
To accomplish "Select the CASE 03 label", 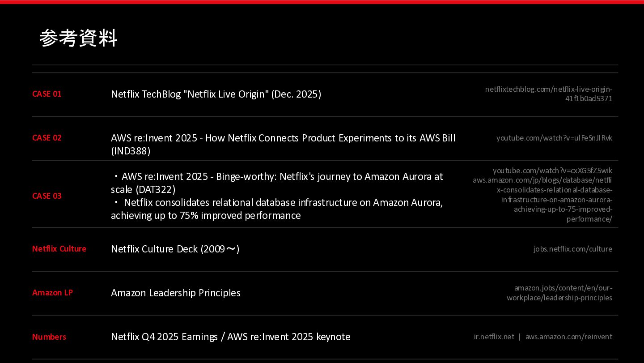I will click(x=47, y=196).
